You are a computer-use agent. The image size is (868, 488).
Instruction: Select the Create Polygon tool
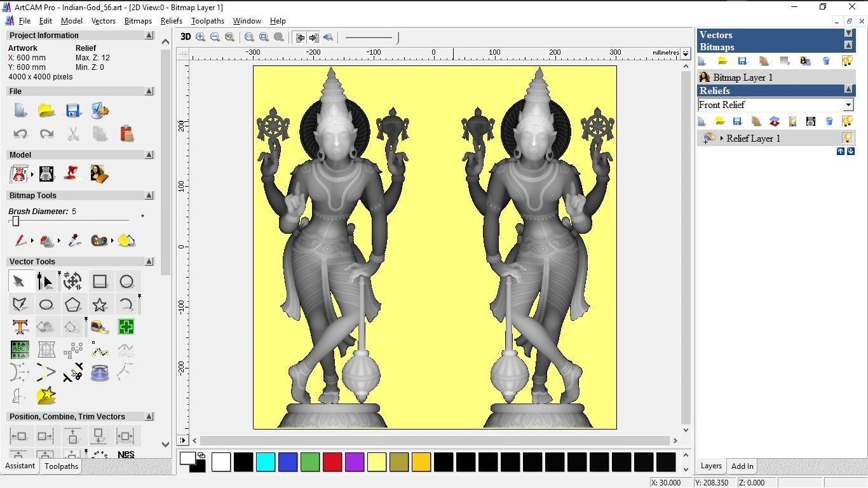pos(73,304)
